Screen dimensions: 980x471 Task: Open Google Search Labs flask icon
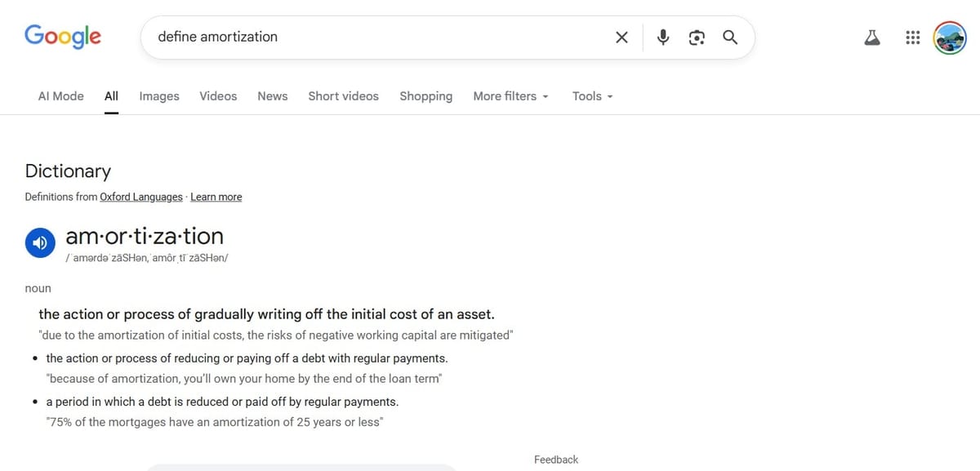tap(872, 37)
